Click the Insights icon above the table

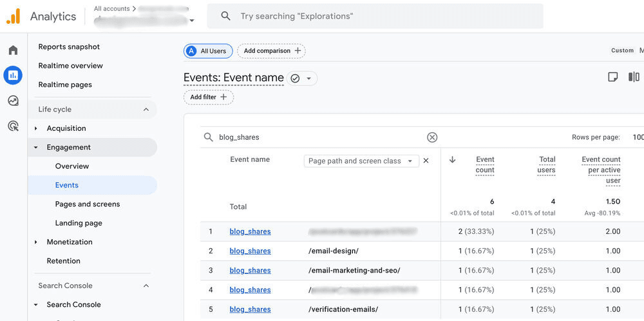click(612, 77)
